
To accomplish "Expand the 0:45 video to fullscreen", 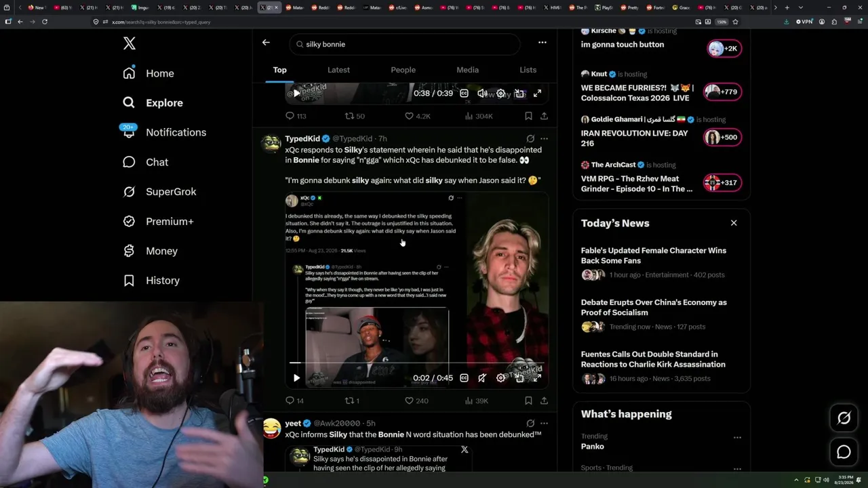I will (537, 378).
